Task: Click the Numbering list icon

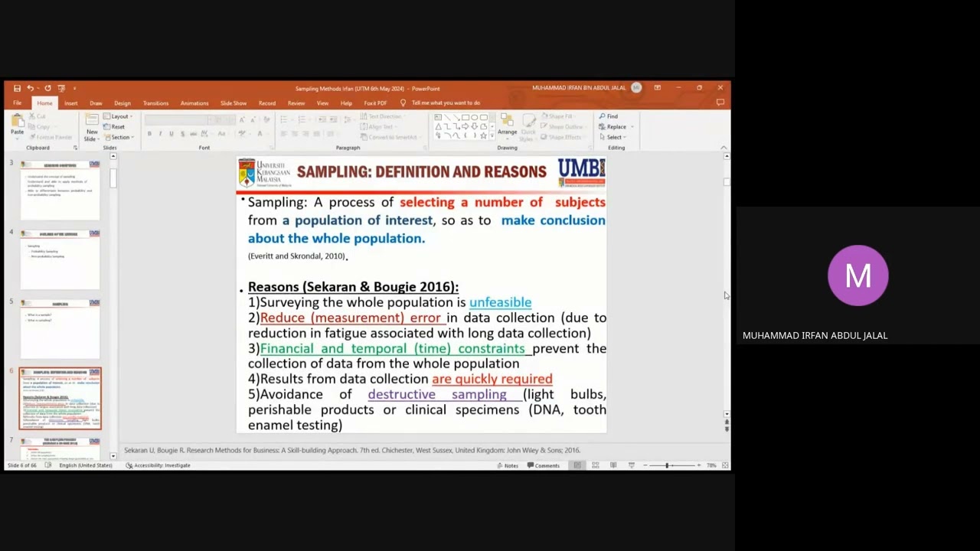Action: point(302,120)
